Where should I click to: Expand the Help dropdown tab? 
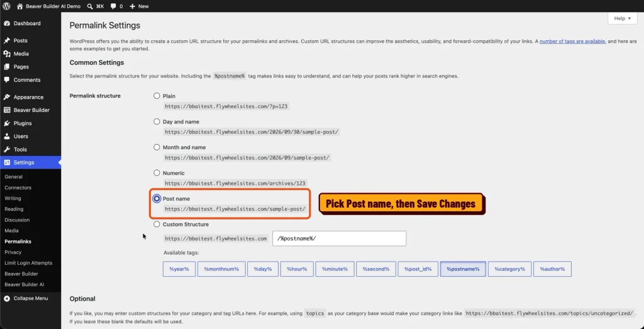[622, 18]
